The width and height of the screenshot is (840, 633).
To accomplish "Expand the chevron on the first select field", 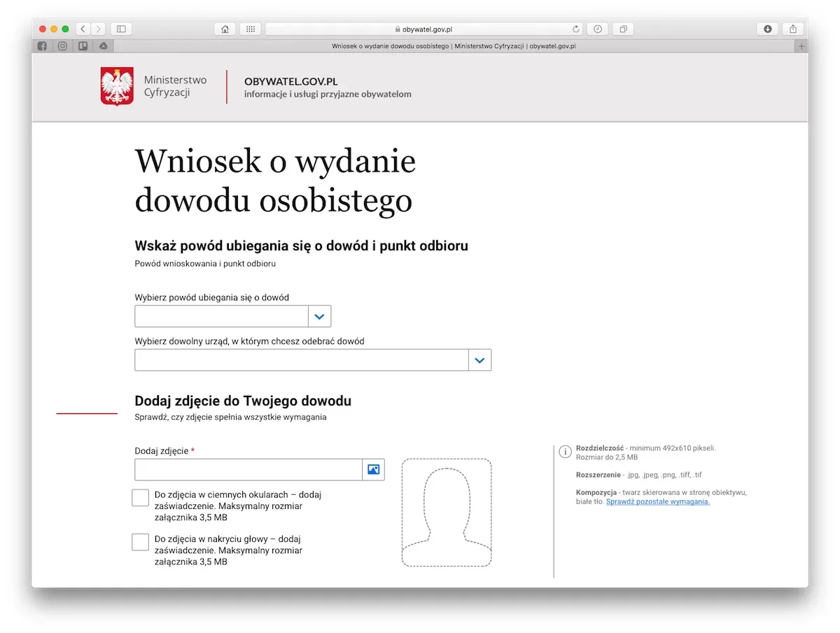I will (320, 316).
